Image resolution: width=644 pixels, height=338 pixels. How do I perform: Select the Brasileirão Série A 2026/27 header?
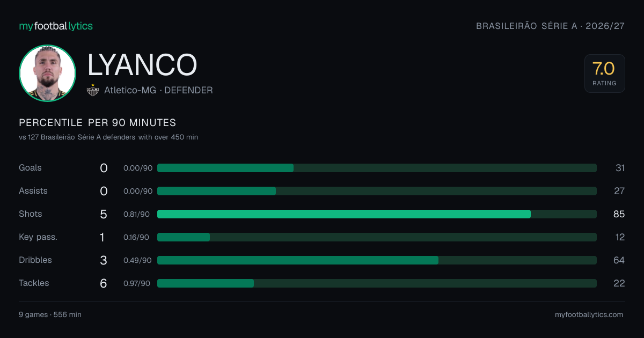click(x=550, y=26)
